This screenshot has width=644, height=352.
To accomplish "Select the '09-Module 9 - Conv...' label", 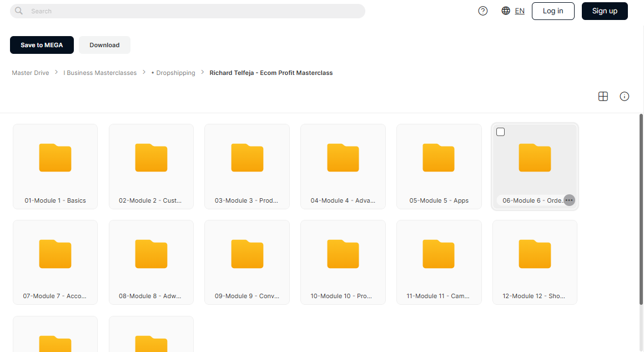I will point(247,296).
